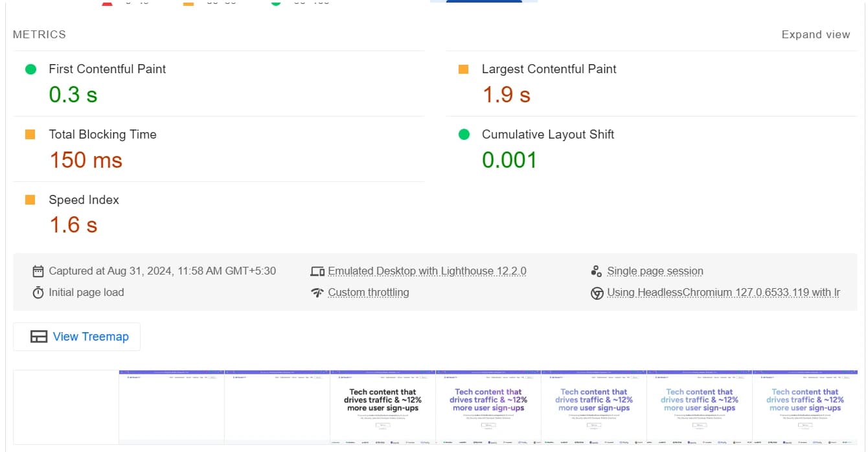Click the Total Blocking Time label
The height and width of the screenshot is (452, 868).
(103, 135)
